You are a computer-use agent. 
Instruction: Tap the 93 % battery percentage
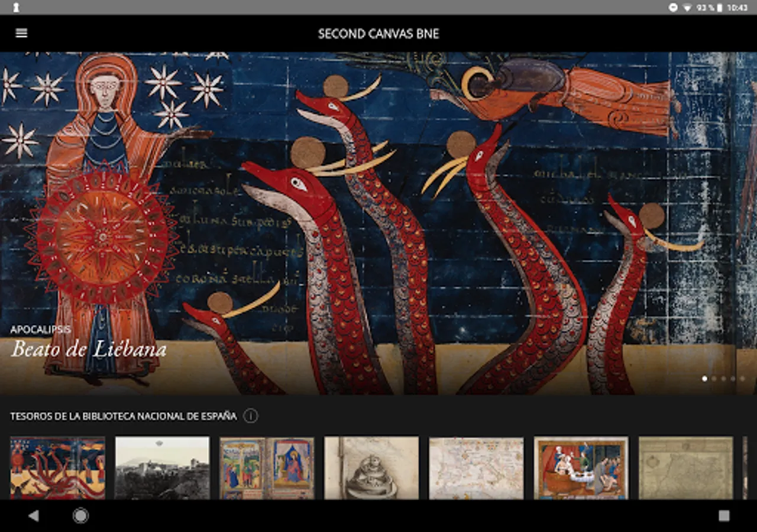(706, 8)
